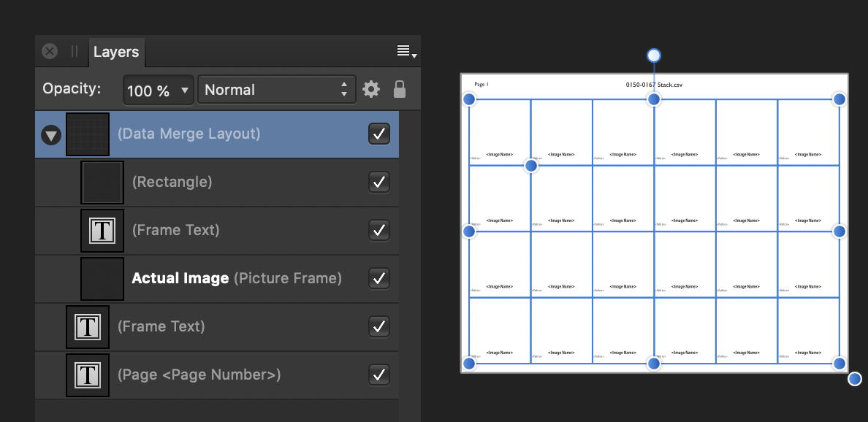Click the nested Frame Text layer icon
This screenshot has height=422, width=868.
(x=102, y=231)
